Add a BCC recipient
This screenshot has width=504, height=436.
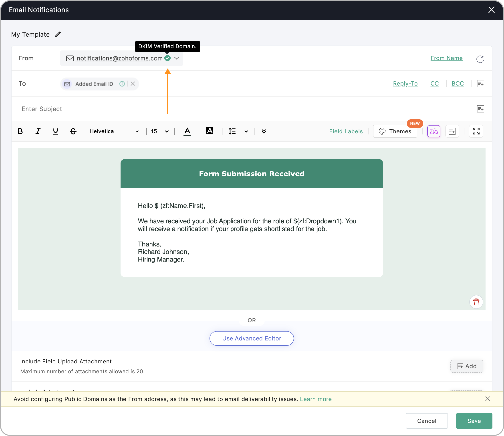point(458,84)
